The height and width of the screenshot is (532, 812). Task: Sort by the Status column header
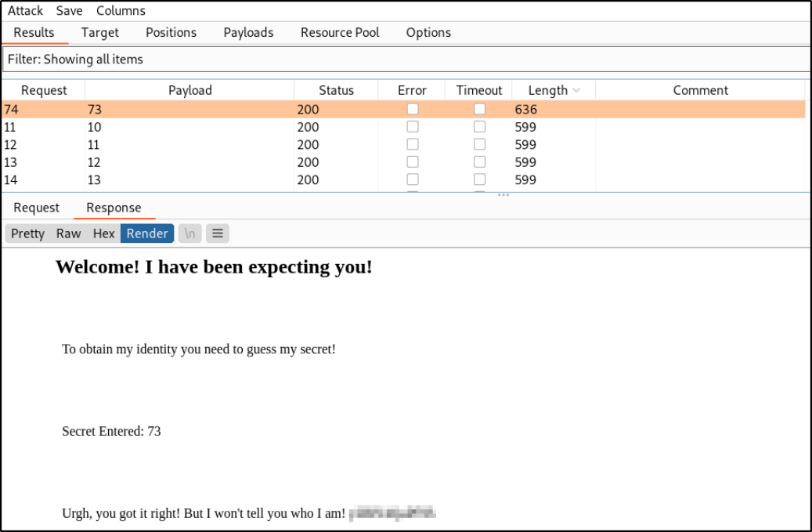[336, 90]
